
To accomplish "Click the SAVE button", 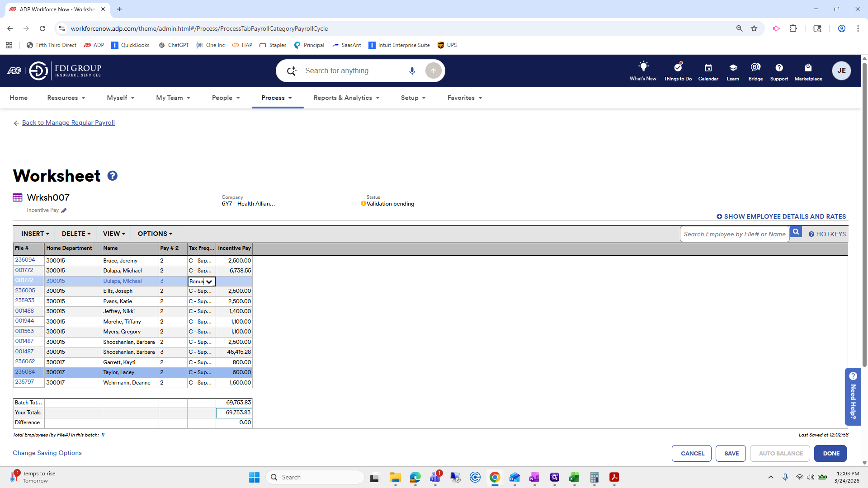I will point(731,453).
